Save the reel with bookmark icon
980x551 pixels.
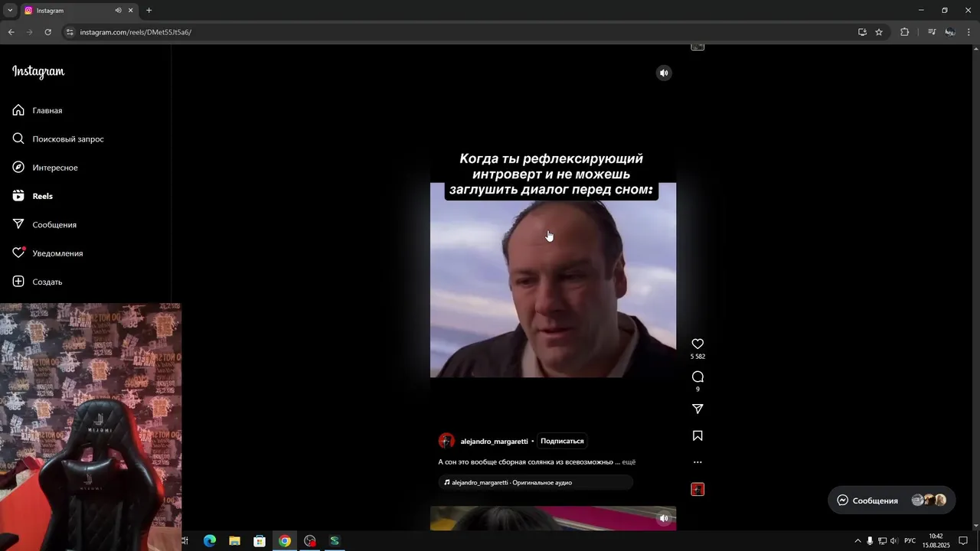coord(697,435)
